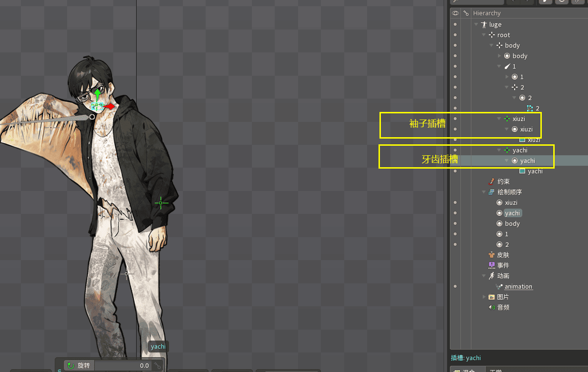The image size is (588, 372).
Task: Toggle visibility dot for xiuzi bone row
Action: point(455,119)
